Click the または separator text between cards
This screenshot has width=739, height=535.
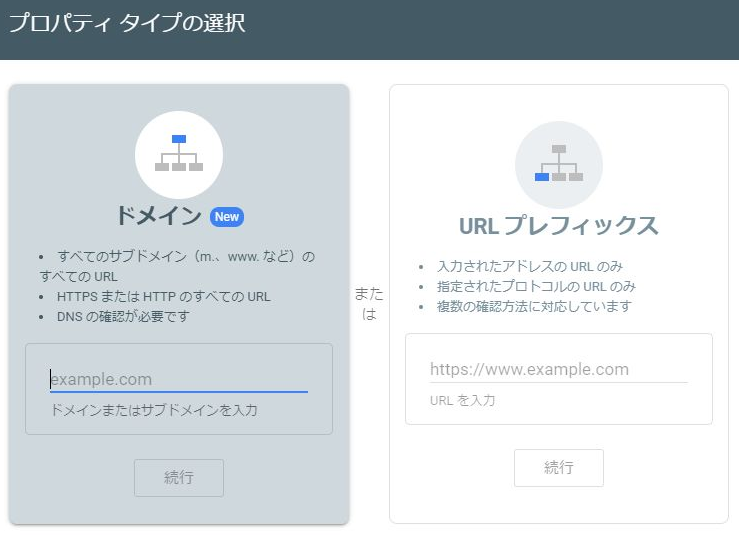(x=368, y=303)
